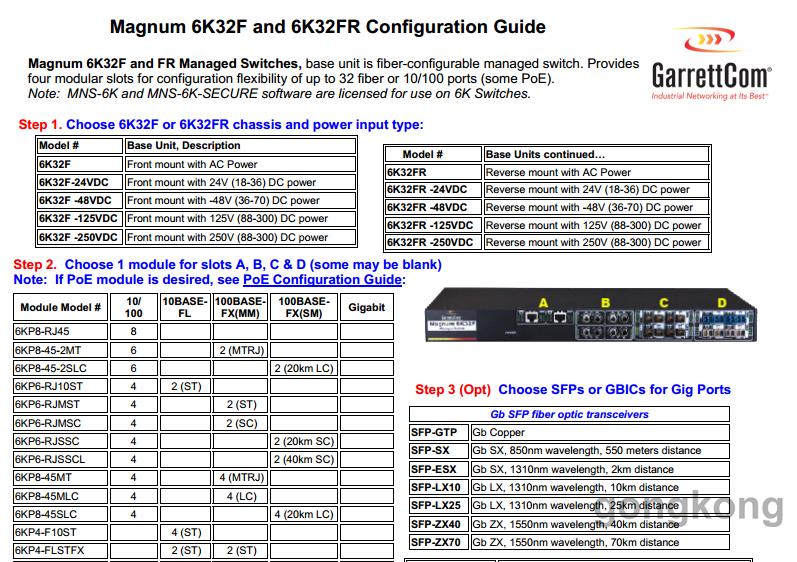Click slot label A on switch photo
Image resolution: width=797 pixels, height=562 pixels.
tap(543, 303)
